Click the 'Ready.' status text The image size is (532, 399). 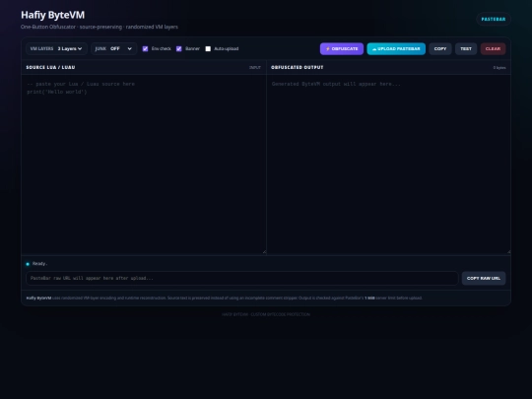(40, 264)
